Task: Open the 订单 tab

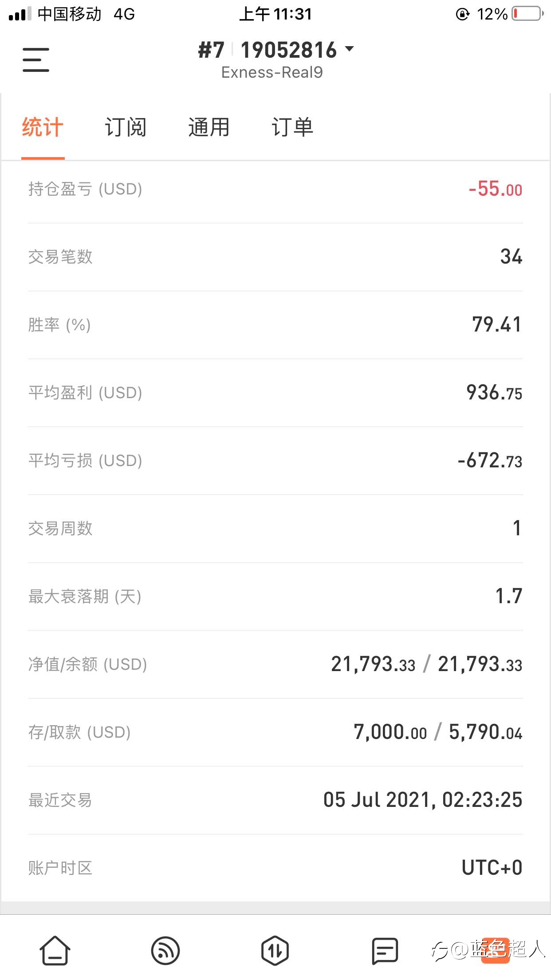Action: tap(292, 127)
